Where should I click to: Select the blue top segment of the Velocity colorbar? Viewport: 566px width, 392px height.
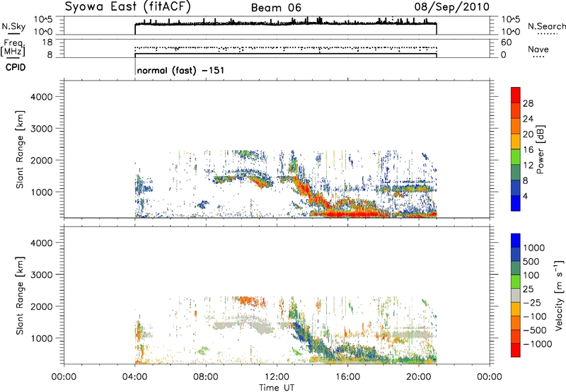[x=516, y=241]
